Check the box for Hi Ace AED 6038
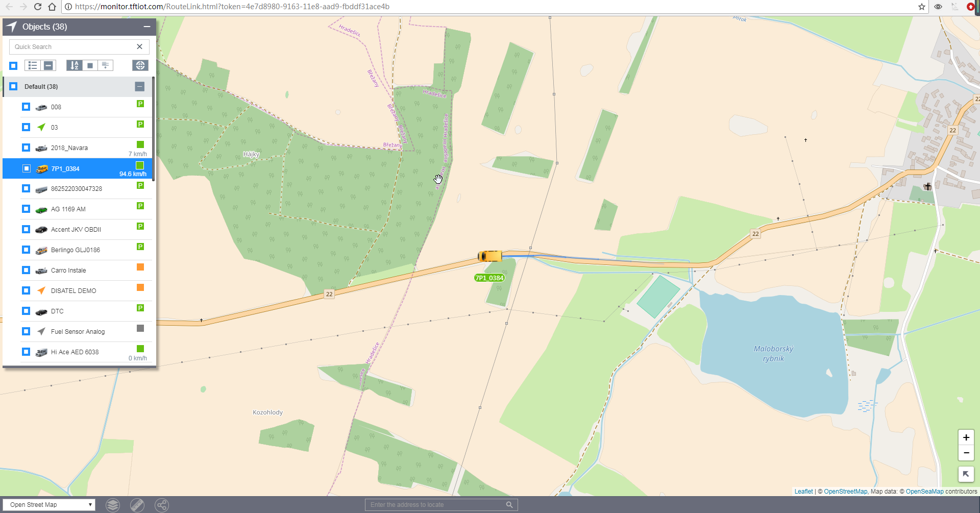980x513 pixels. pyautogui.click(x=26, y=352)
